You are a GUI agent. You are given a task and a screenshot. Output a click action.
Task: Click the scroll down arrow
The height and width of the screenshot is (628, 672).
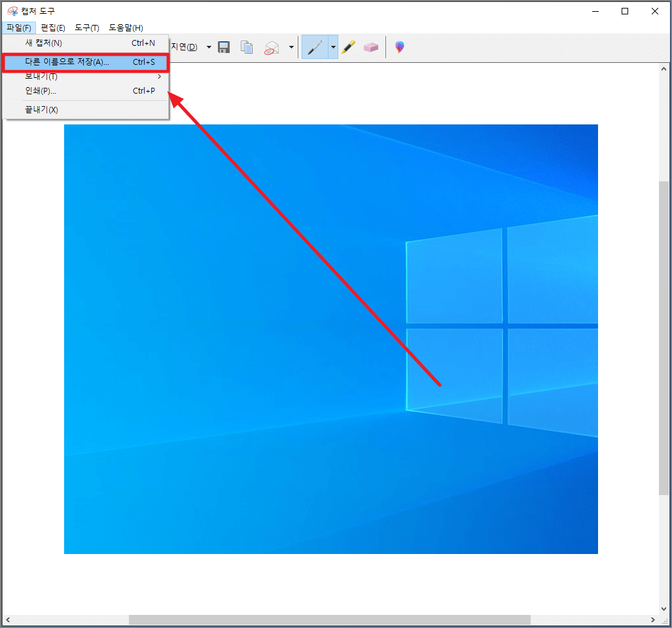pyautogui.click(x=664, y=609)
